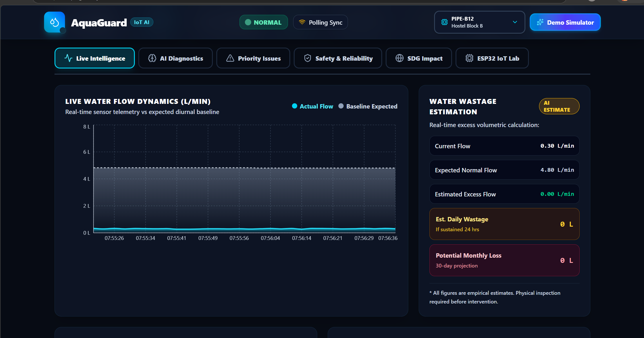Viewport: 644px width, 338px height.
Task: Click the 07:56:04 time axis label
Action: [270, 238]
